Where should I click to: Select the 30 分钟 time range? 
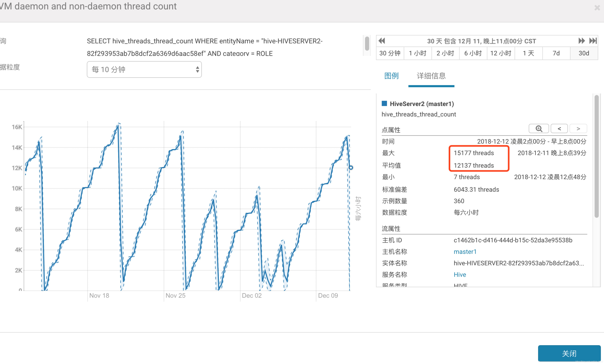[390, 53]
